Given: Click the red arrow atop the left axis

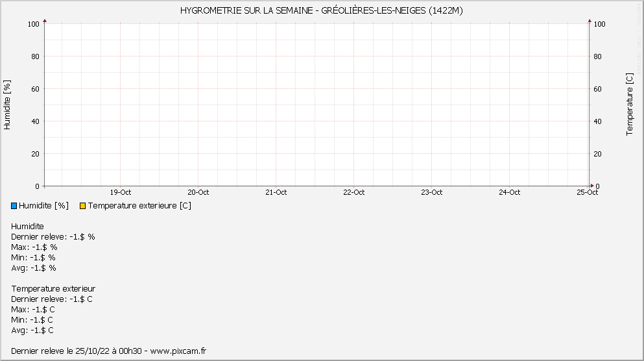Looking at the screenshot, I should [x=45, y=21].
